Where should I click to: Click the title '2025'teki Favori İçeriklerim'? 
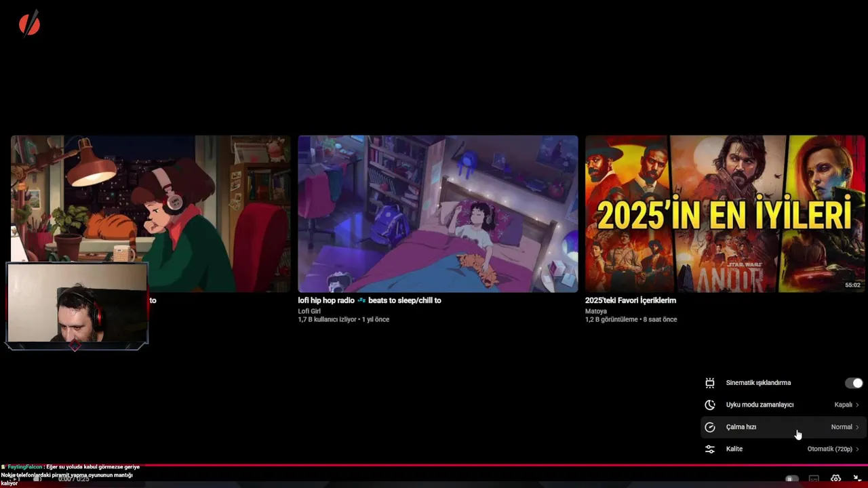pos(631,300)
